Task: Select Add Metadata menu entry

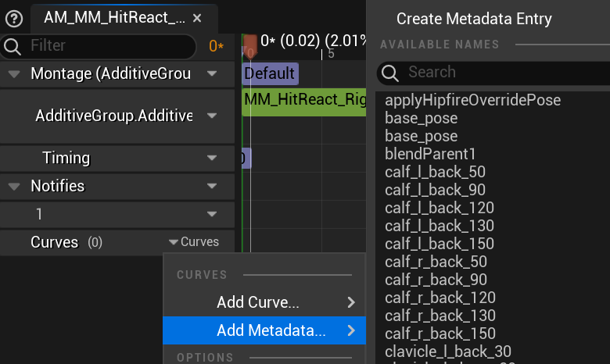Action: 271,330
